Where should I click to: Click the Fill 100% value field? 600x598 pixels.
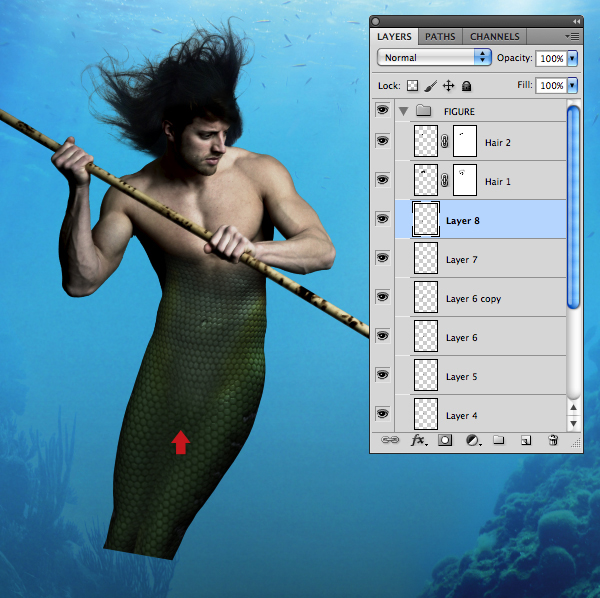pyautogui.click(x=551, y=85)
